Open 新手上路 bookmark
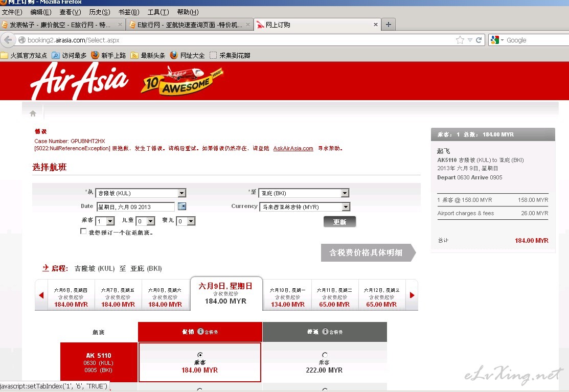Image resolution: width=569 pixels, height=392 pixels. (x=108, y=56)
